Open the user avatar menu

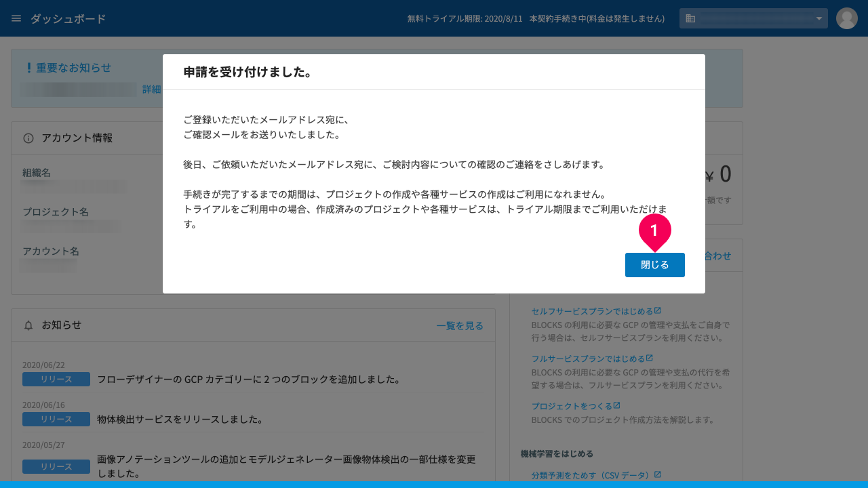point(847,18)
